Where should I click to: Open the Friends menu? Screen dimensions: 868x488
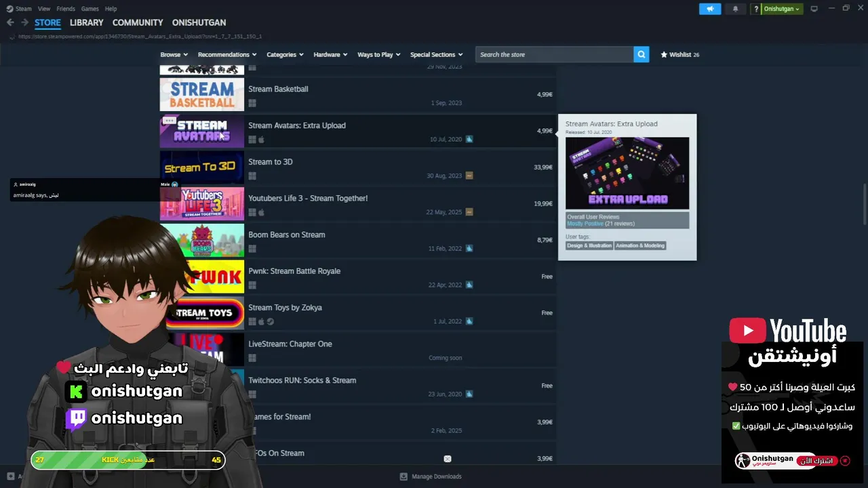66,9
